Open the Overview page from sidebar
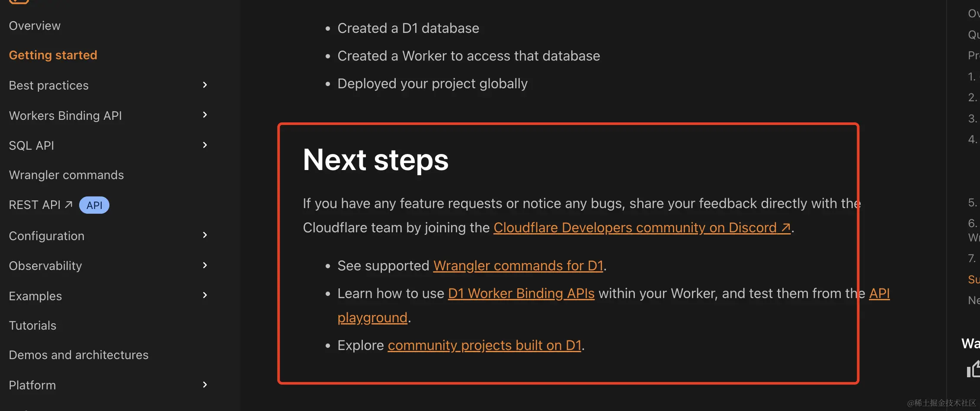980x411 pixels. pos(35,25)
